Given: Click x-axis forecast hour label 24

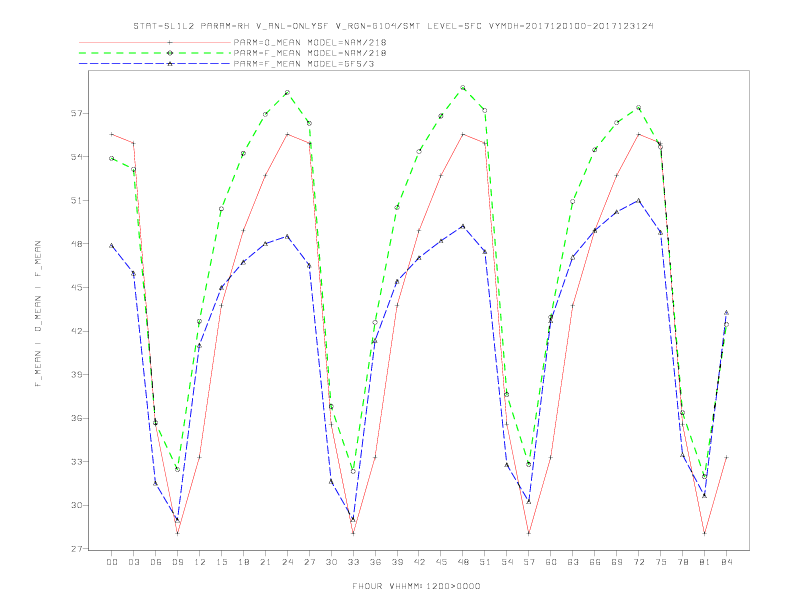Looking at the screenshot, I should [x=287, y=562].
